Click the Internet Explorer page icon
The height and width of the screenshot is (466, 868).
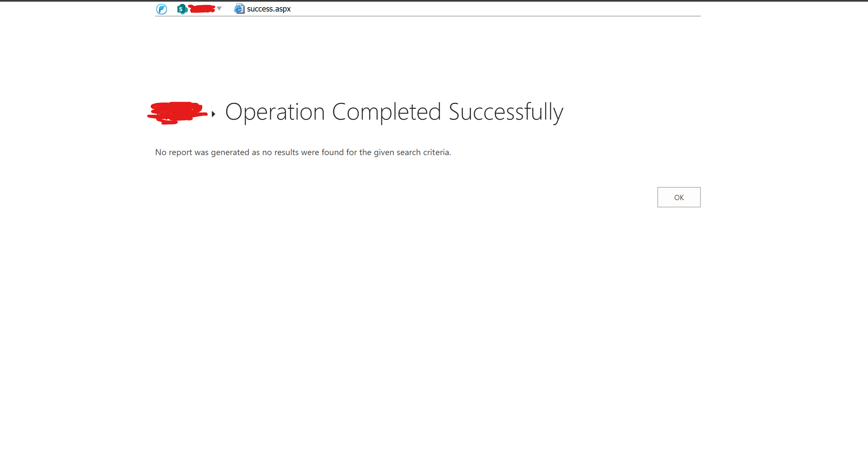click(239, 9)
